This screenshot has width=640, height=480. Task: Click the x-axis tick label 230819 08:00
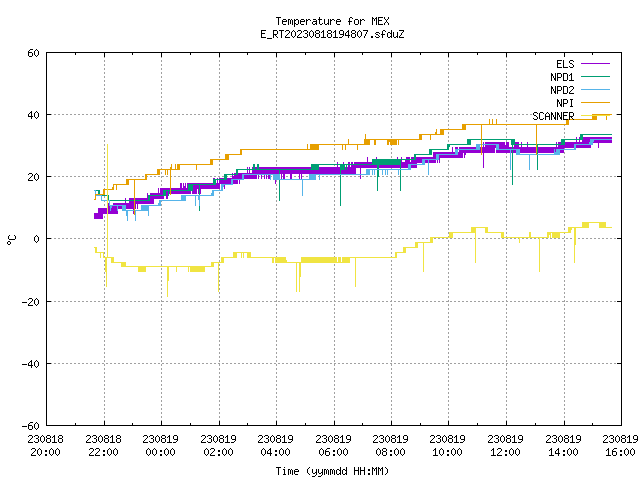point(391,446)
